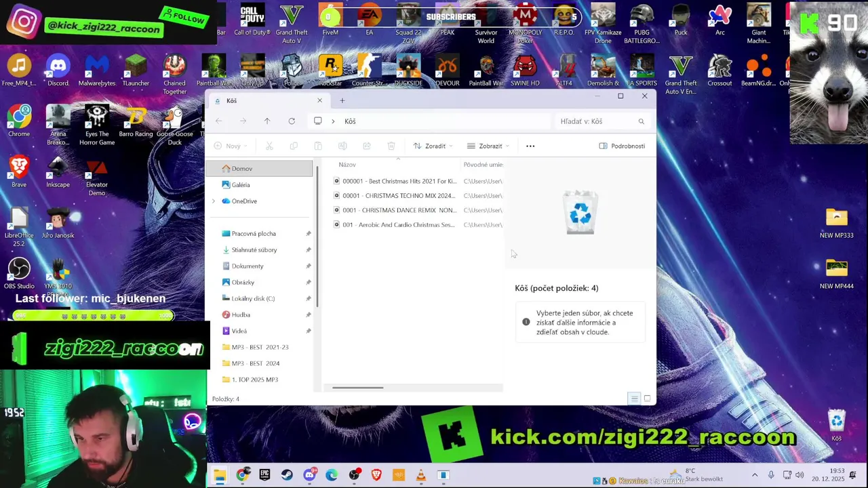
Task: Click the refresh icon in Explorer
Action: click(x=292, y=121)
